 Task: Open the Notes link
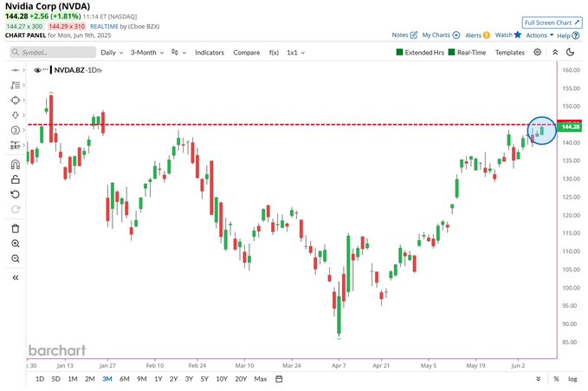coord(400,35)
